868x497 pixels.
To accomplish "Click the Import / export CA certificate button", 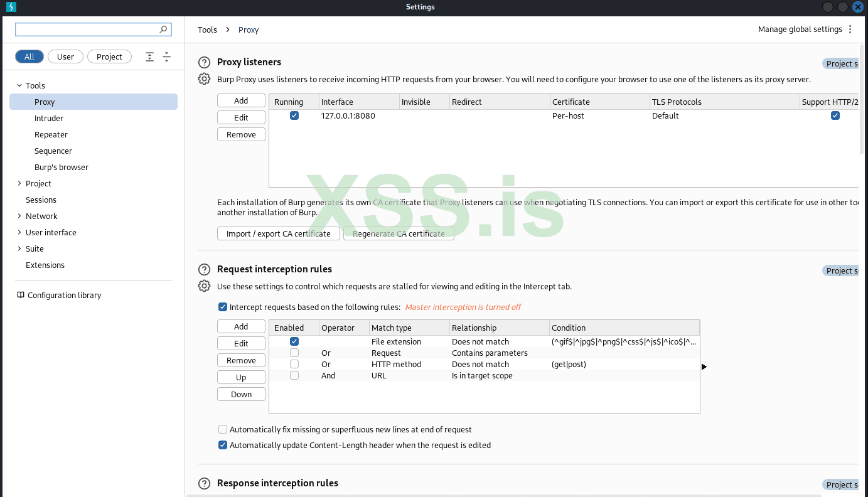I will tap(278, 233).
